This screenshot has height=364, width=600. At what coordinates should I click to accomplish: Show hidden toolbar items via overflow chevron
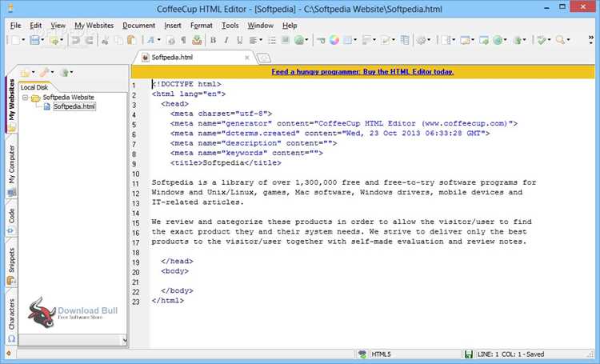click(590, 40)
